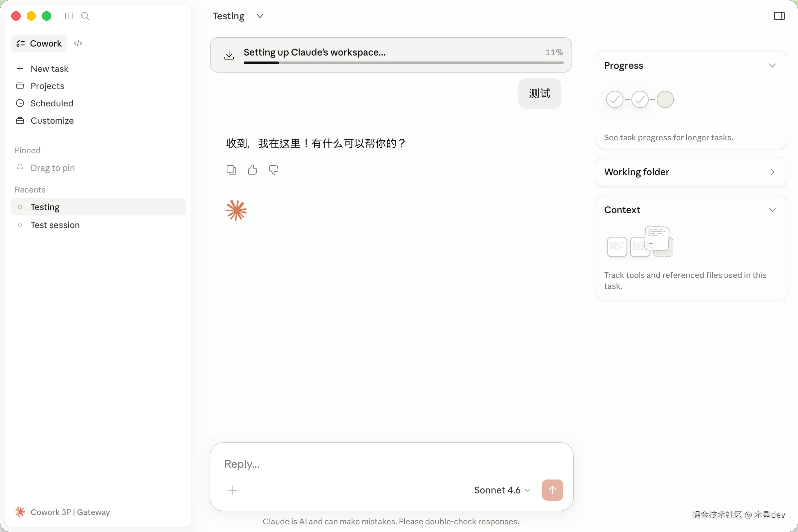This screenshot has height=532, width=798.
Task: Copy the assistant response
Action: point(231,170)
